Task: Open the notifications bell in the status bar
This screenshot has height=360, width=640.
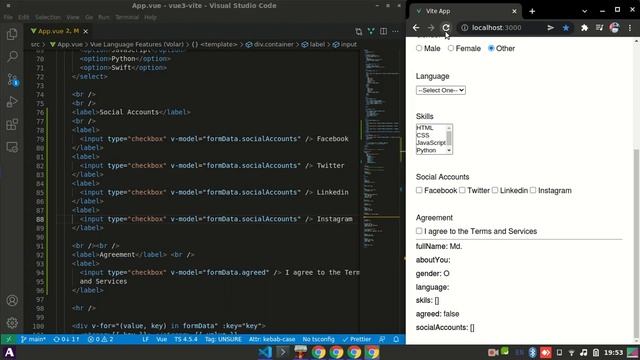Action: [x=396, y=339]
